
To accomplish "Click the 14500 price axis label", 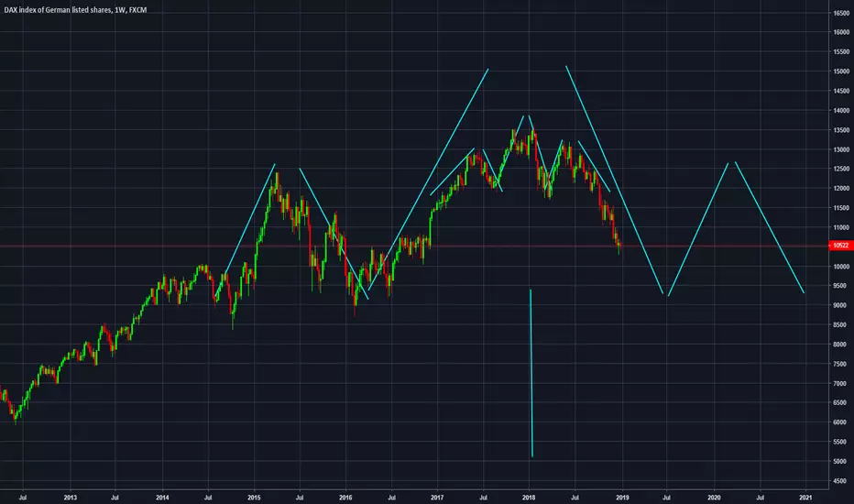I will pyautogui.click(x=841, y=91).
